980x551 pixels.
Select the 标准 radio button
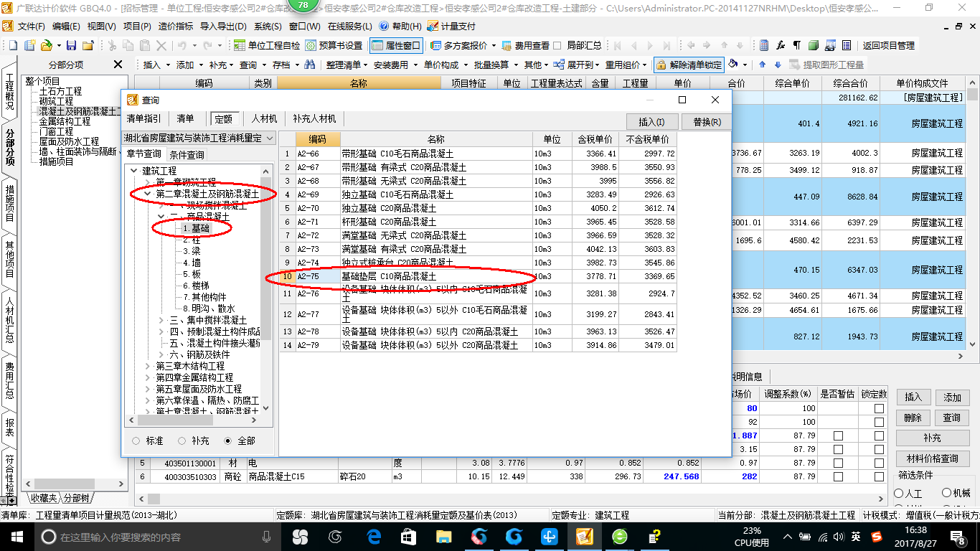tap(136, 441)
